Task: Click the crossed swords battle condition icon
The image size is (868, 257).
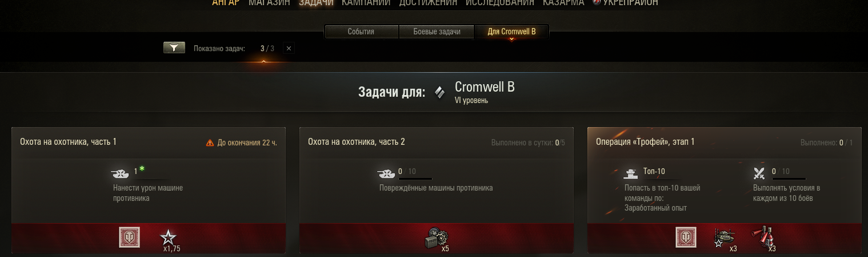Action: [x=759, y=172]
